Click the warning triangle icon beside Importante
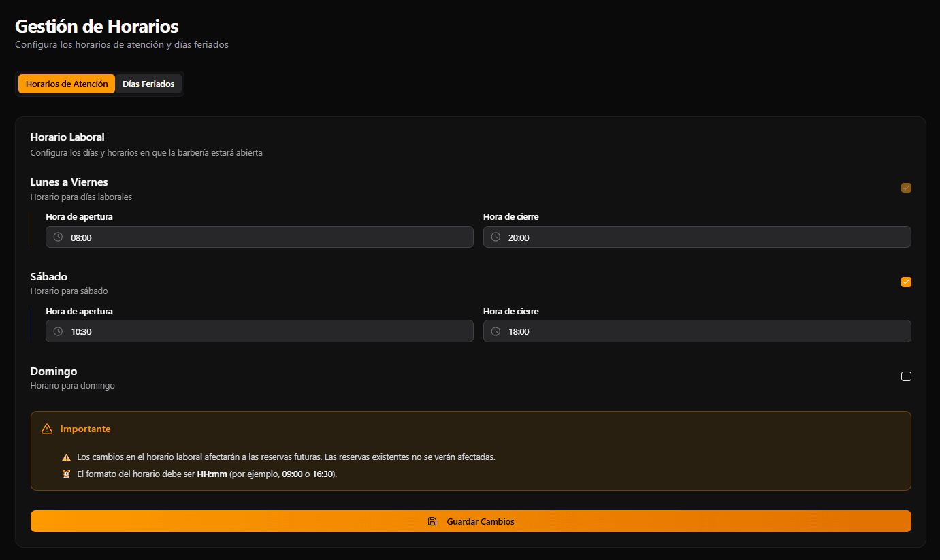The image size is (940, 560). tap(47, 429)
